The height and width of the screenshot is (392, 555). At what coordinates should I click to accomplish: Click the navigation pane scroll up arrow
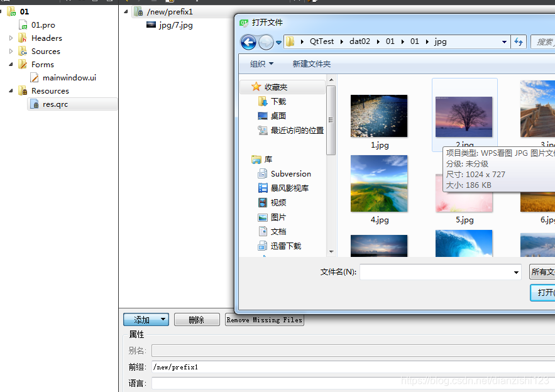pyautogui.click(x=331, y=80)
